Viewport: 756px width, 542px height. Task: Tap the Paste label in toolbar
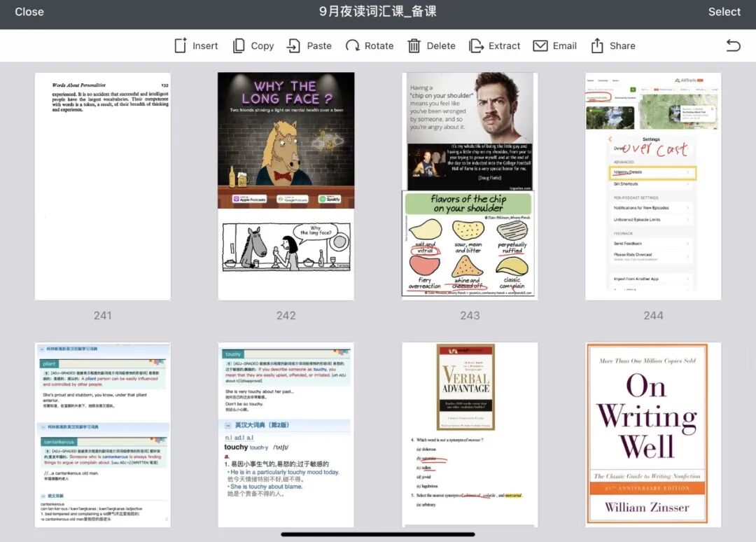pyautogui.click(x=319, y=46)
